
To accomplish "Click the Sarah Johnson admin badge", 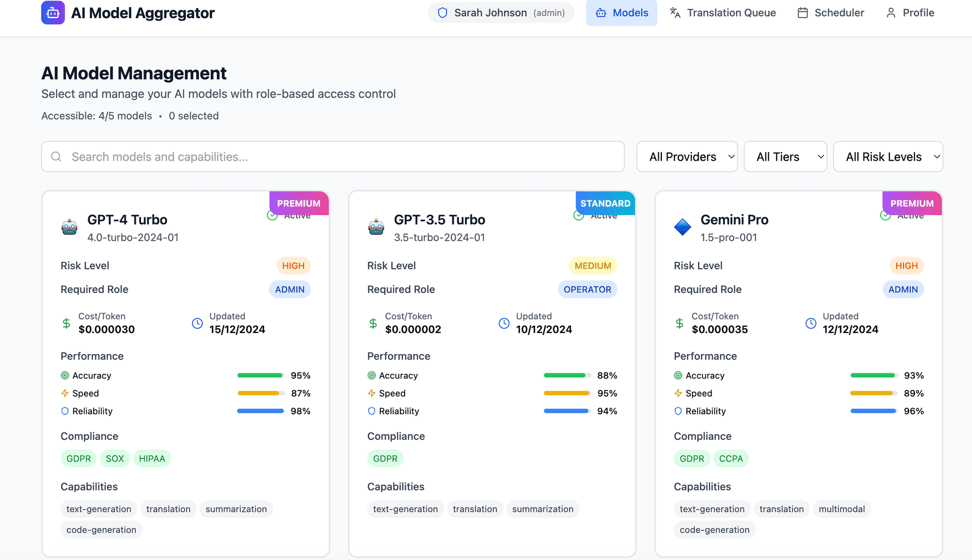I will point(501,13).
